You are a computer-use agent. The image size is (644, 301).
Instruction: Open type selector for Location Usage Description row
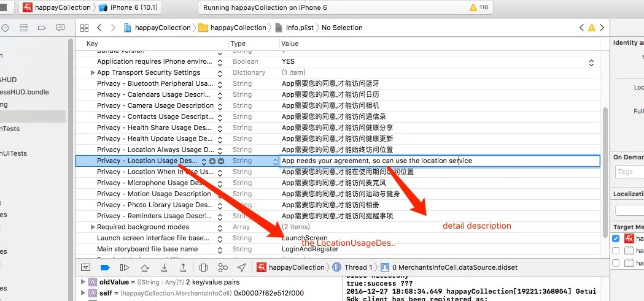275,161
